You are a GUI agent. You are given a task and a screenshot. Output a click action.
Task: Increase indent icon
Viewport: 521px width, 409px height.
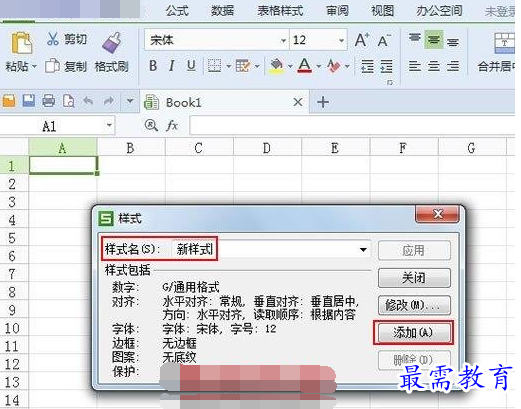(386, 66)
